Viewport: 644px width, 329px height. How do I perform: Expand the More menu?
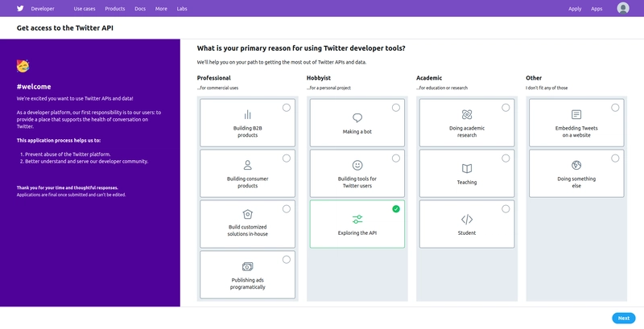161,9
